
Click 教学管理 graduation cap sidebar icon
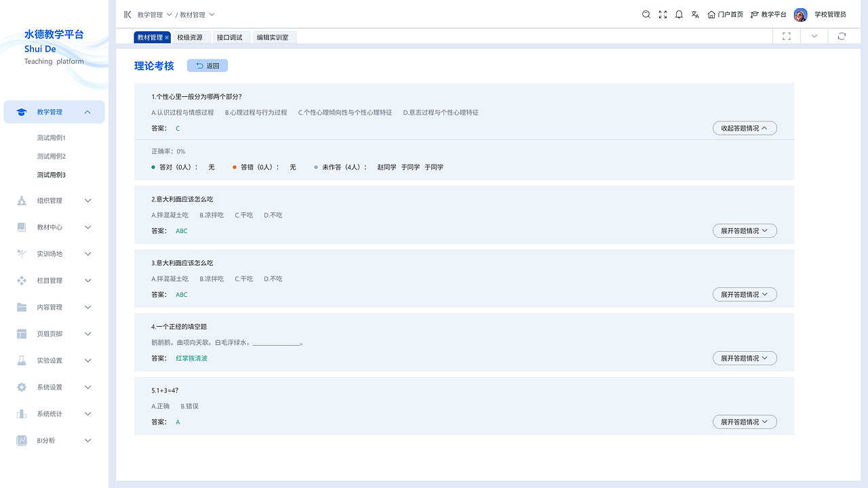[22, 112]
